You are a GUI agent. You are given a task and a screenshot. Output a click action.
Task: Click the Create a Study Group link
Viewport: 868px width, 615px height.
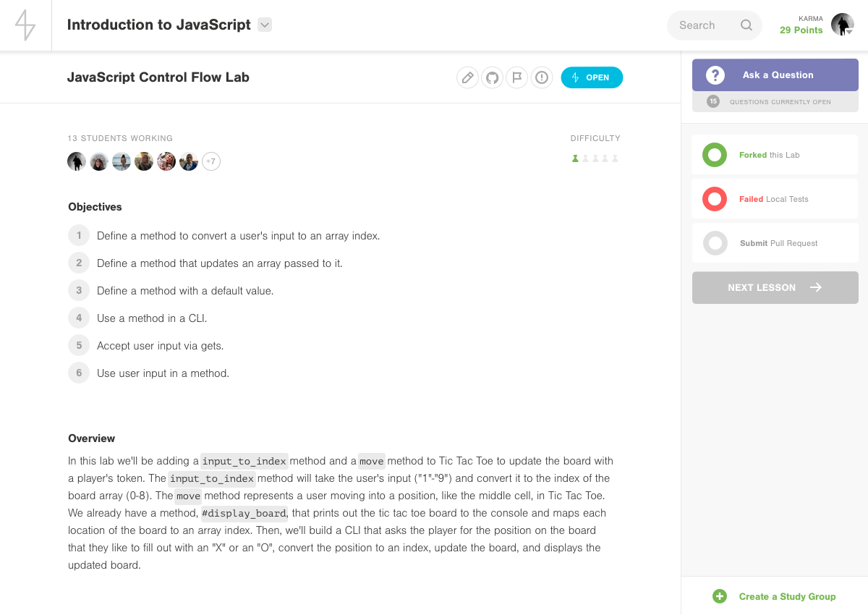pyautogui.click(x=787, y=596)
